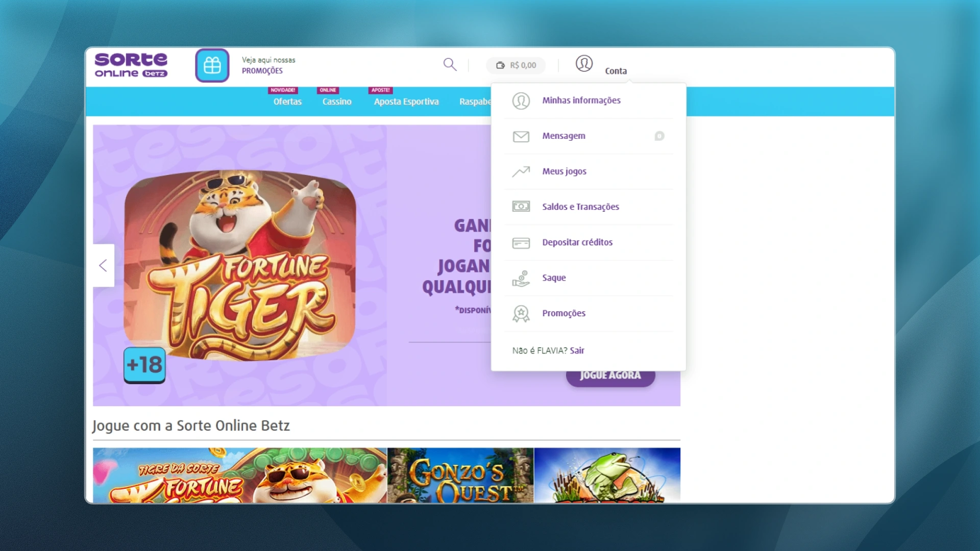Open the Ofertas navigation tab
Viewport: 980px width, 551px height.
(x=287, y=102)
